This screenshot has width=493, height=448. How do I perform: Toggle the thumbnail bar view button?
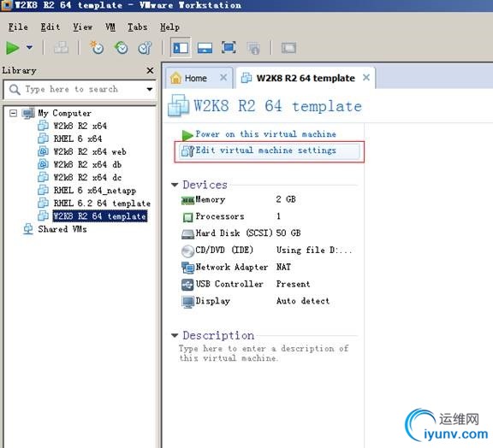click(205, 48)
